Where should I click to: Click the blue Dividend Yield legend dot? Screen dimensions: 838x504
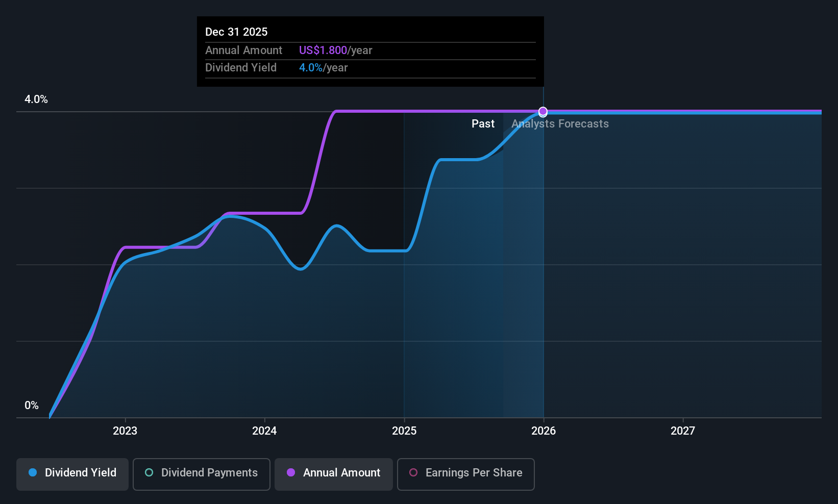(x=33, y=473)
